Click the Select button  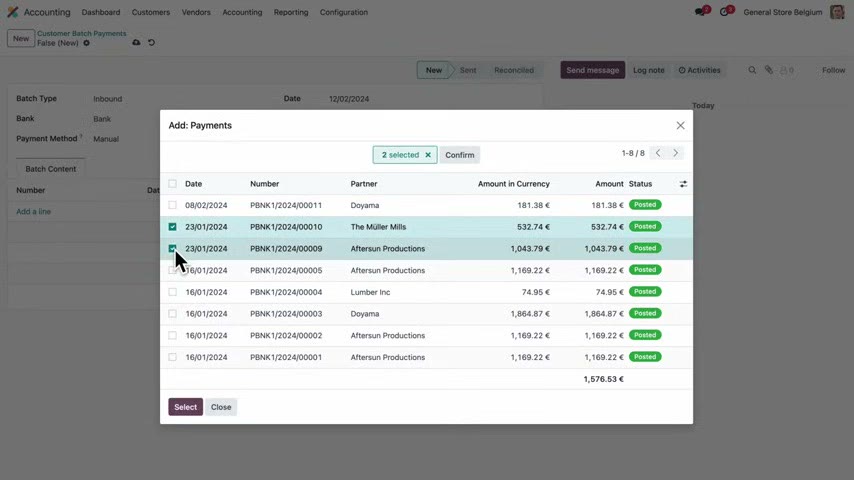186,407
